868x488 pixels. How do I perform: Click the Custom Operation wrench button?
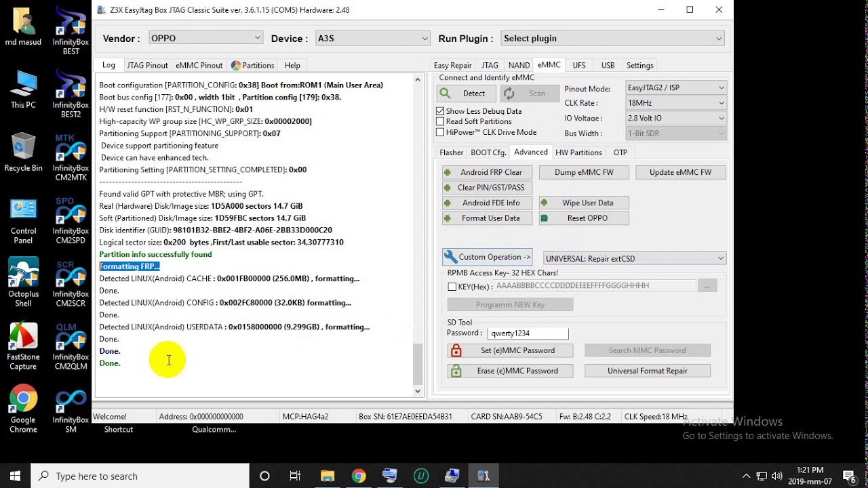pyautogui.click(x=487, y=257)
